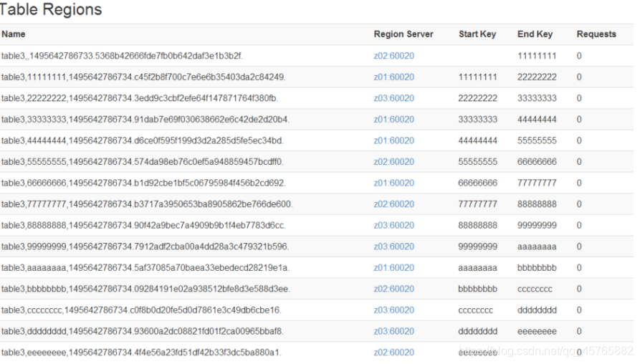Select the Start Key column header

(x=477, y=34)
